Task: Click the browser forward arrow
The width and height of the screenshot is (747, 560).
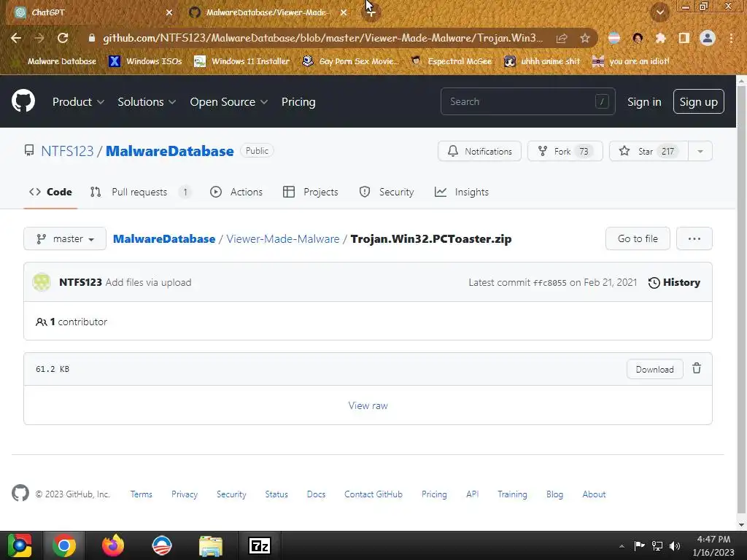Action: 39,38
